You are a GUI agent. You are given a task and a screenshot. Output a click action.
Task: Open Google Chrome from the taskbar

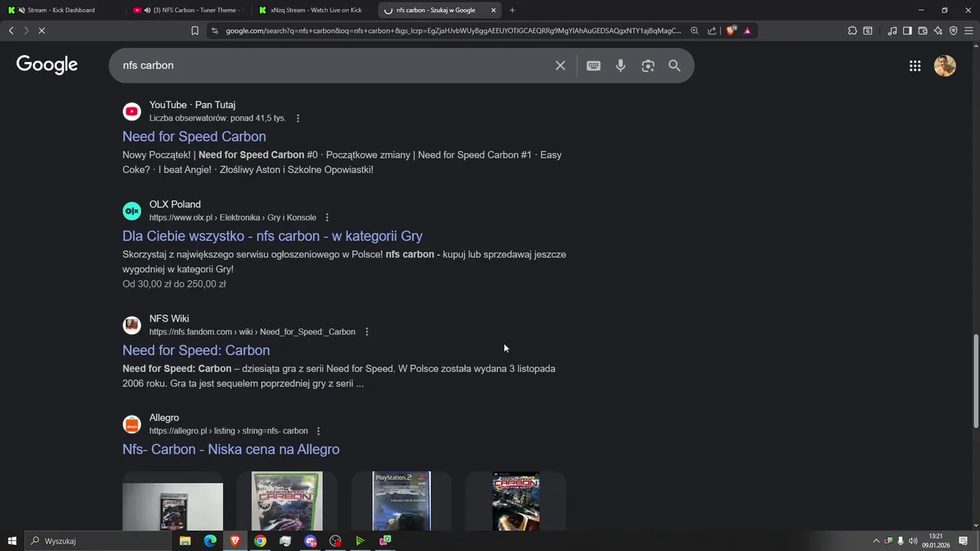tap(260, 541)
